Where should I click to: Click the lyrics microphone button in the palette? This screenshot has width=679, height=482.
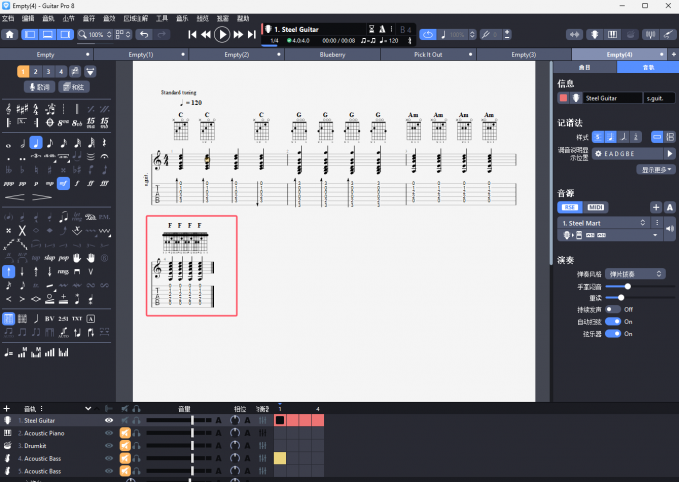pos(37,87)
